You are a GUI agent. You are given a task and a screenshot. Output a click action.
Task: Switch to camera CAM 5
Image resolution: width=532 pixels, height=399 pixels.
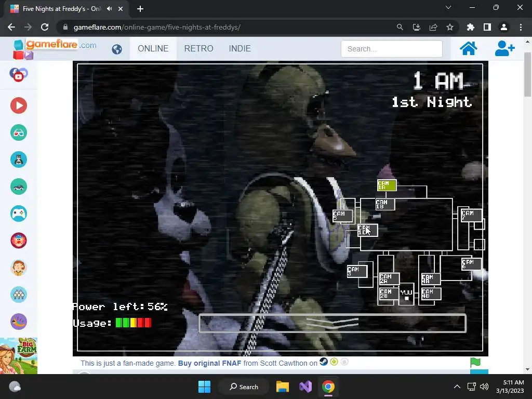point(343,216)
